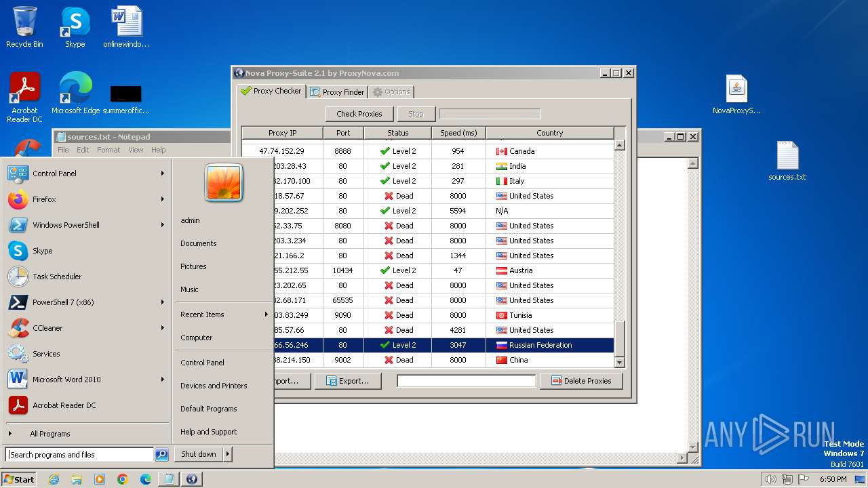Screen dimensions: 868x488
Task: Expand CCleaner jump list arrow
Action: (x=163, y=328)
